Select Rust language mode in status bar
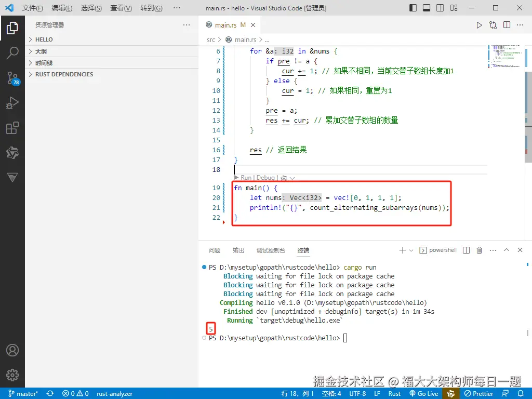532x399 pixels. click(x=394, y=394)
